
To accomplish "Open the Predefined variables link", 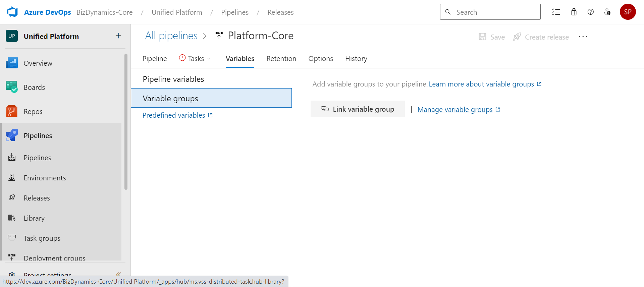I will 177,115.
